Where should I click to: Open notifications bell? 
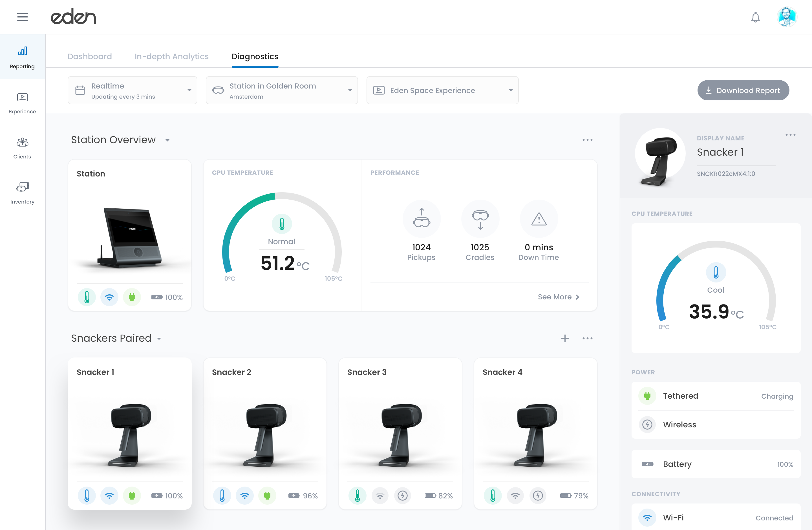pos(755,17)
